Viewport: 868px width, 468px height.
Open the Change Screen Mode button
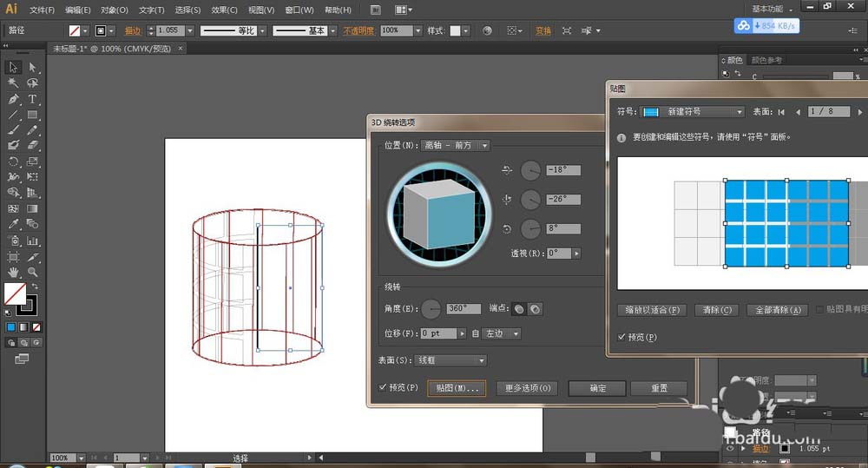pyautogui.click(x=22, y=359)
